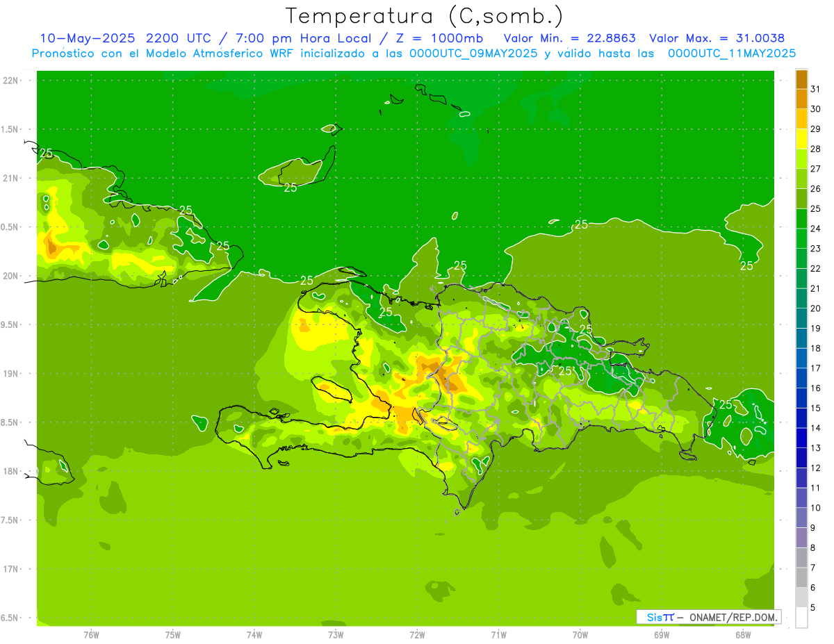Image resolution: width=834 pixels, height=644 pixels.
Task: Click the yellow legend swatch between 28 and 29
Action: [x=801, y=139]
